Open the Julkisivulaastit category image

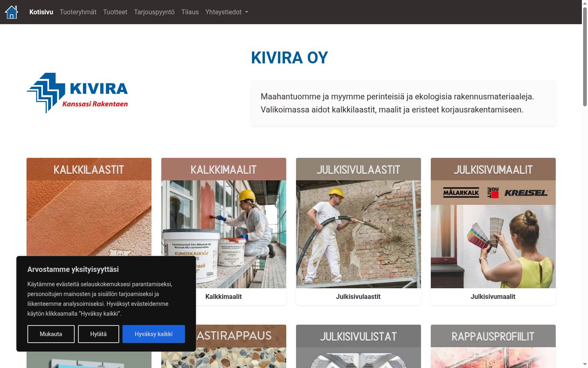359,223
